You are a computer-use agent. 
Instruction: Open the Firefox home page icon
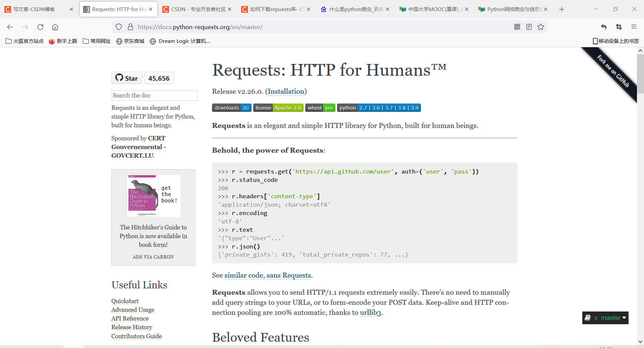pyautogui.click(x=55, y=27)
